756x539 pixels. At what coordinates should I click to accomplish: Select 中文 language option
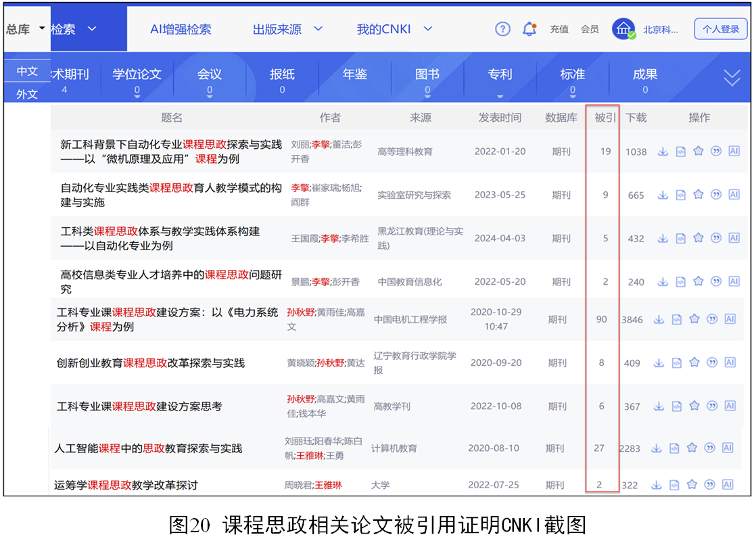click(27, 71)
